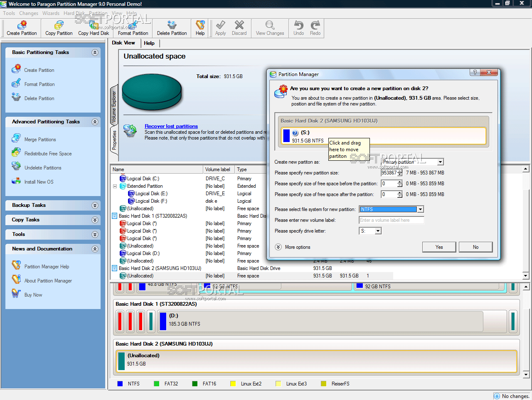Open Merge Partitions task
The width and height of the screenshot is (532, 400).
tap(40, 140)
